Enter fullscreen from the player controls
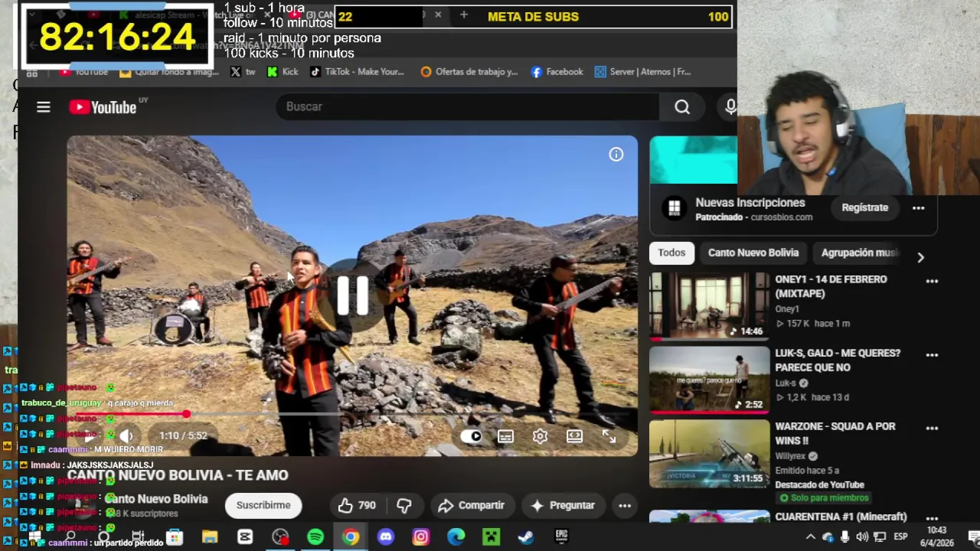This screenshot has width=980, height=551. [x=609, y=436]
